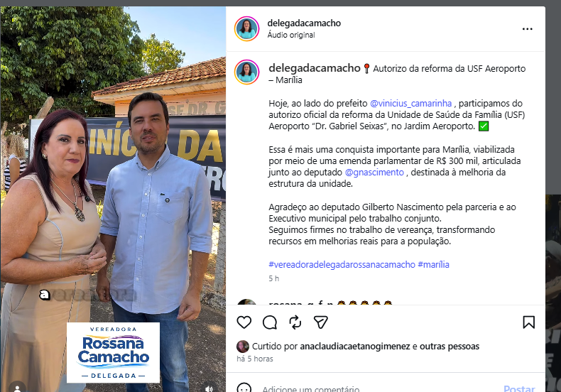Open emoji picker in comment box
Screen dimensions: 561x392
[244, 388]
